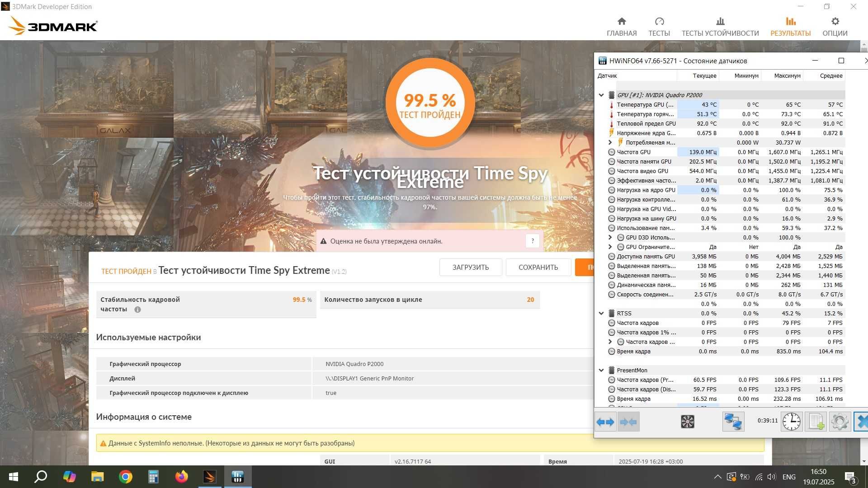Expand the GPU D3D Использование row
This screenshot has height=488, width=868.
coord(610,237)
